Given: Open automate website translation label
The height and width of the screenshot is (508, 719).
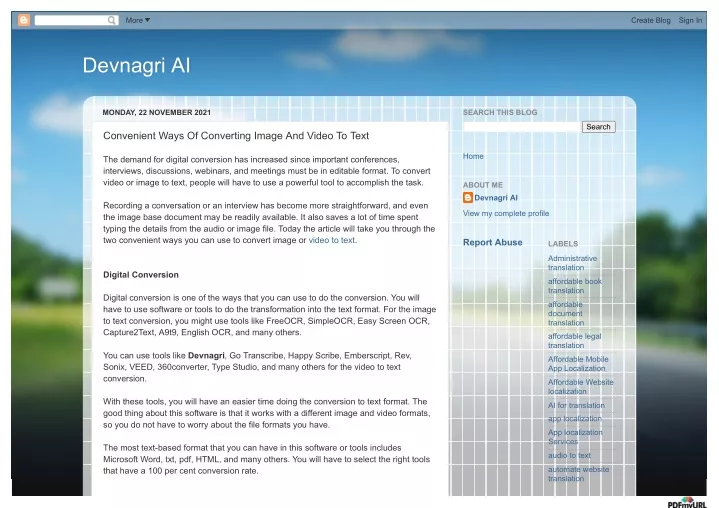Looking at the screenshot, I should click(578, 474).
